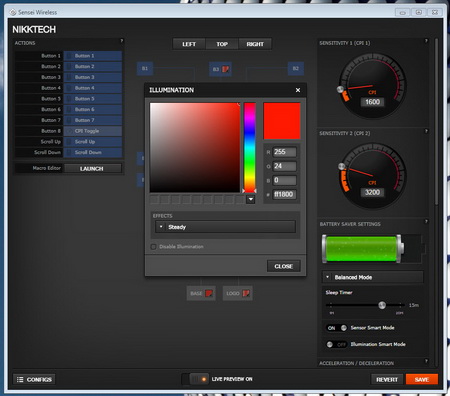The height and width of the screenshot is (396, 450).
Task: Toggle Sensor Smart Mode switch
Action: click(336, 328)
